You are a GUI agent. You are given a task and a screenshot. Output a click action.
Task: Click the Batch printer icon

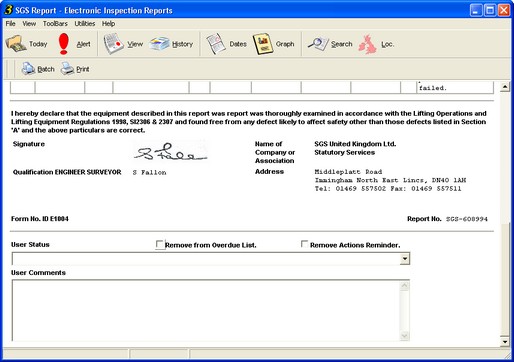coord(28,69)
